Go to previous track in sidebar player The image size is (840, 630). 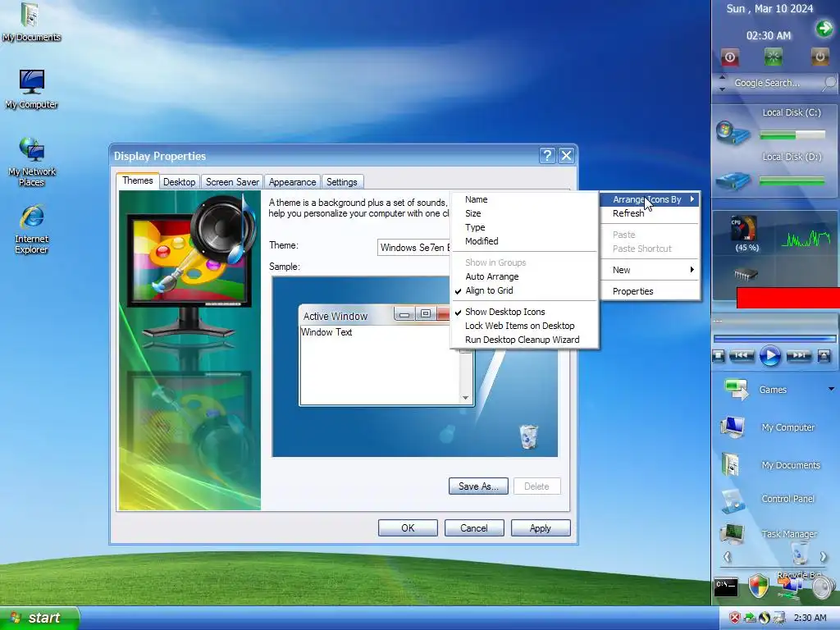742,355
